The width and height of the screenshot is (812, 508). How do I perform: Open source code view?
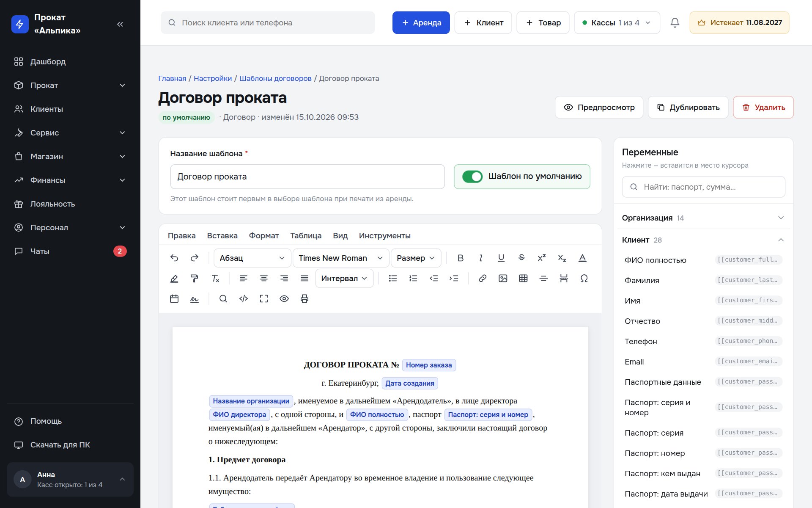click(x=244, y=298)
